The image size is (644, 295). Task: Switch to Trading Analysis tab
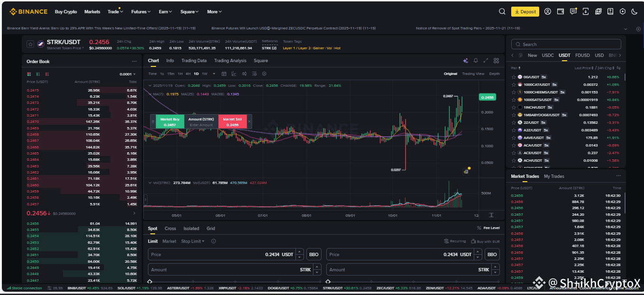tap(230, 61)
